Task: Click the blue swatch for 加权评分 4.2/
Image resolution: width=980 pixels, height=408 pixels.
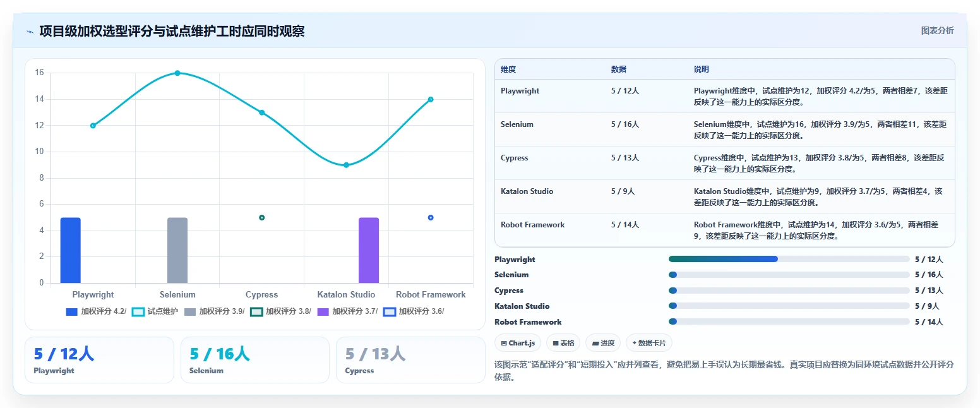Action: click(x=72, y=311)
